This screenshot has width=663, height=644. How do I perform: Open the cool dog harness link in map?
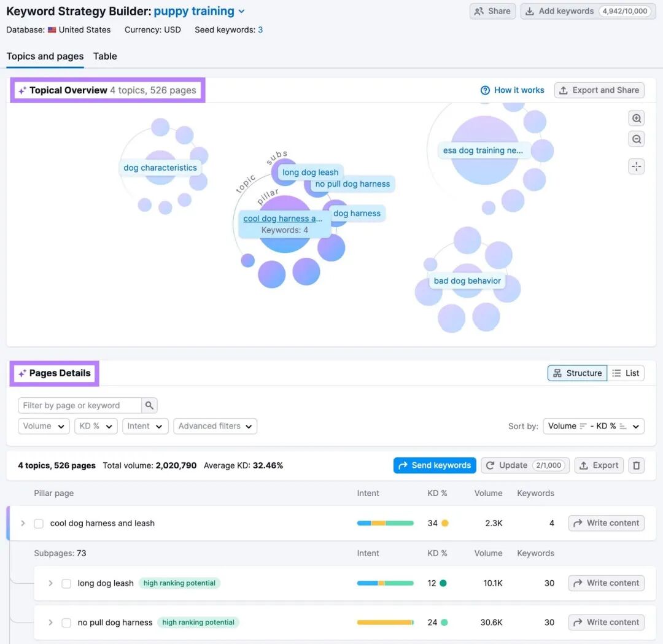pos(282,219)
